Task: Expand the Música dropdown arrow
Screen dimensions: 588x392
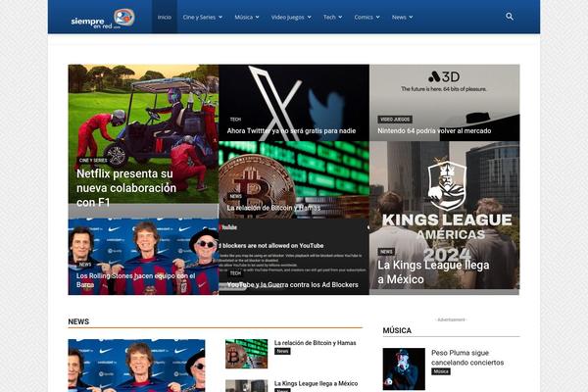Action: [257, 17]
